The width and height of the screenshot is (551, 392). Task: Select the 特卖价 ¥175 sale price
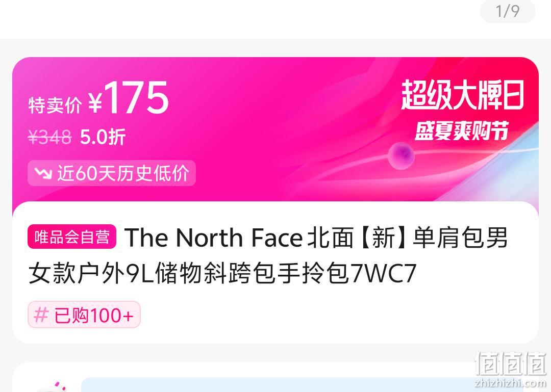98,98
